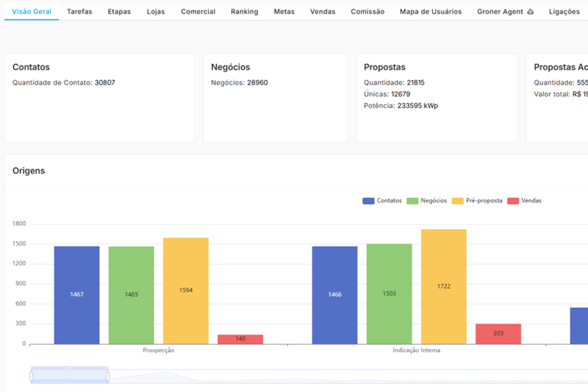Click the blue Contatos bar showing 1467
Viewport: 588px width, 392px height.
(76, 294)
